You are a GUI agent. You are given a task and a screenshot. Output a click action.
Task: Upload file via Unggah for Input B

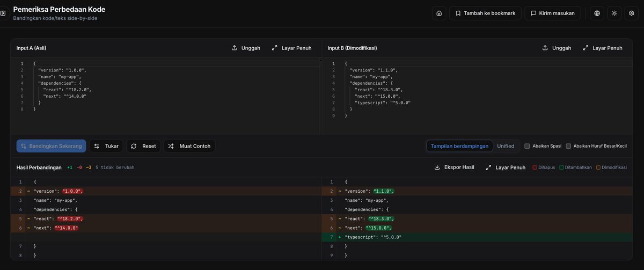point(557,48)
